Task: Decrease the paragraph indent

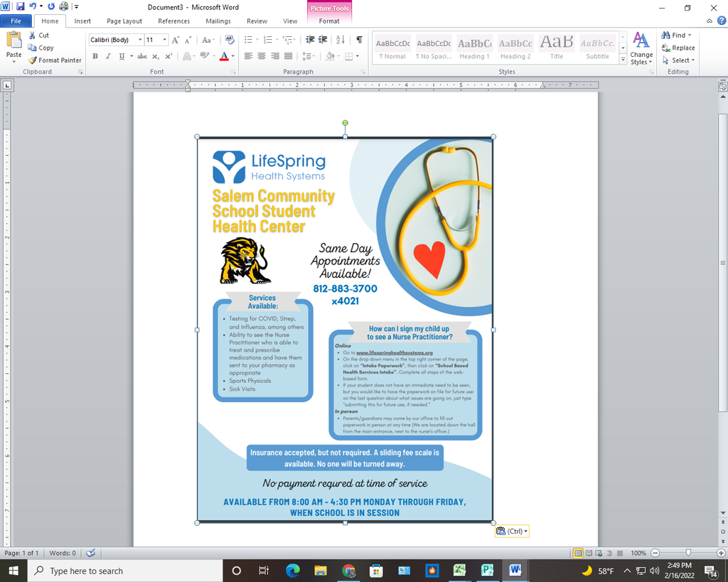Action: (310, 40)
